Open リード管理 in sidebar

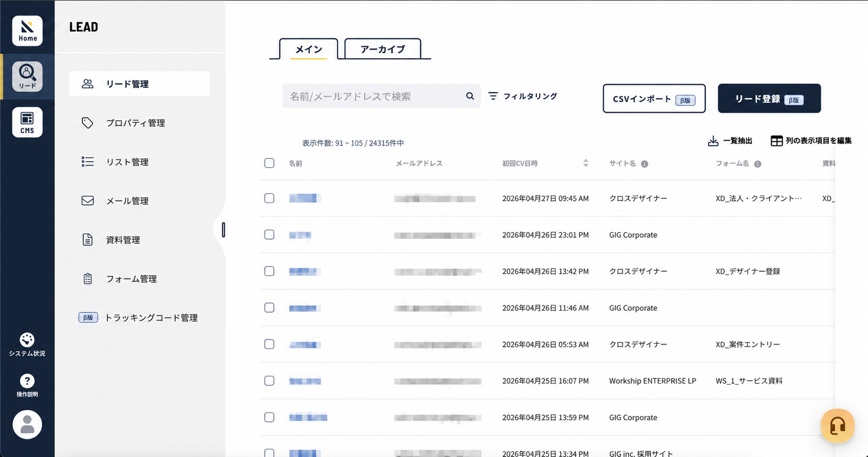tap(140, 84)
